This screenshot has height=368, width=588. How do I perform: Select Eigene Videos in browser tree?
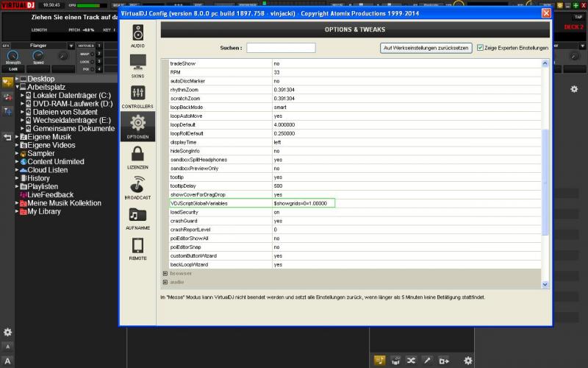(x=51, y=145)
